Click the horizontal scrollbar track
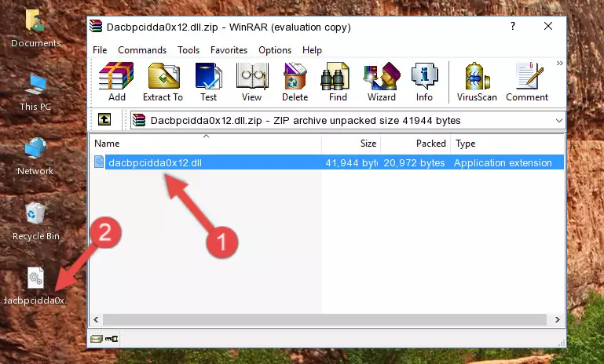 click(324, 319)
